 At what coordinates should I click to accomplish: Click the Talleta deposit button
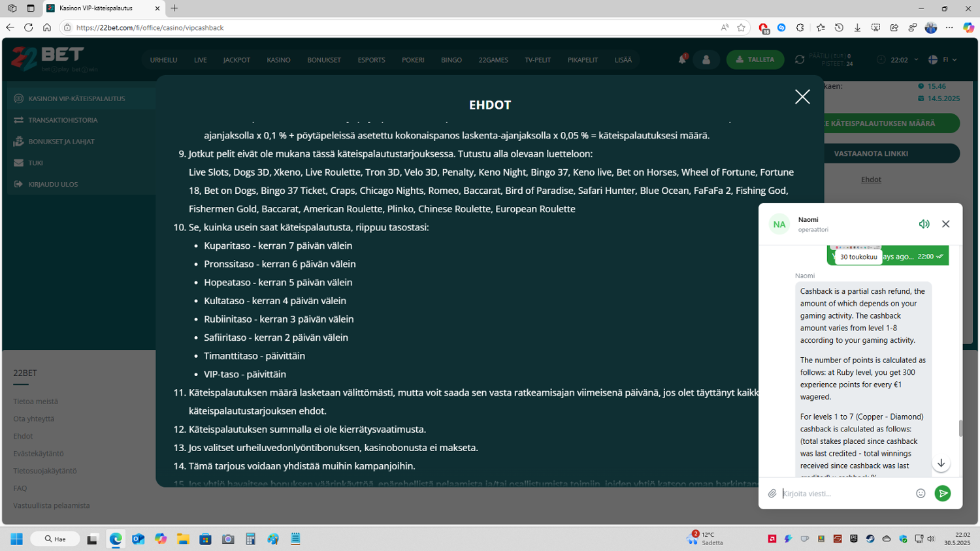755,59
